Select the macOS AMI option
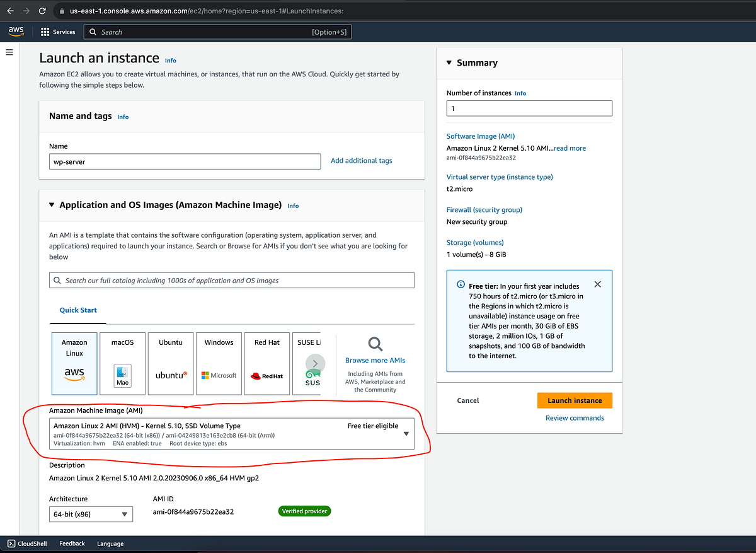This screenshot has height=553, width=756. (122, 363)
